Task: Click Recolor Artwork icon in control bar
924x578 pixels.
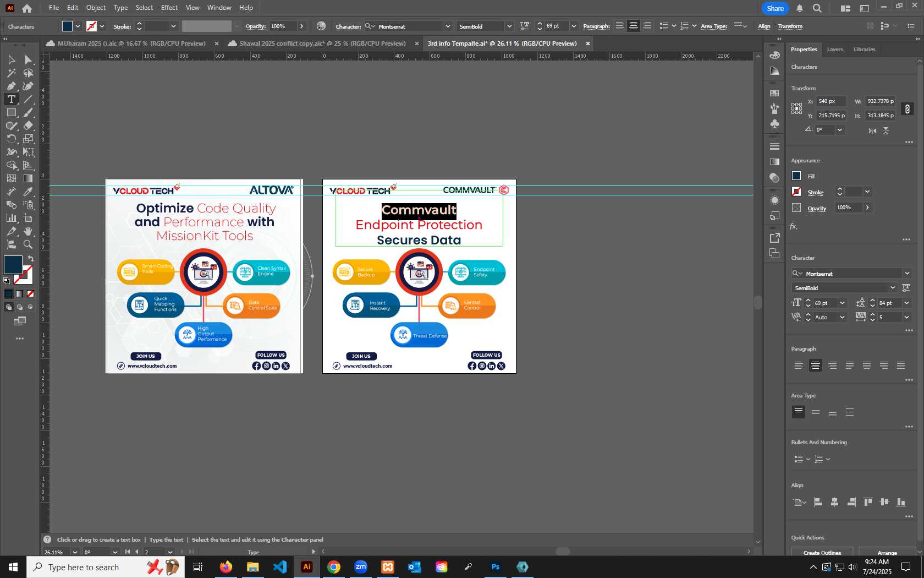Action: pos(321,26)
